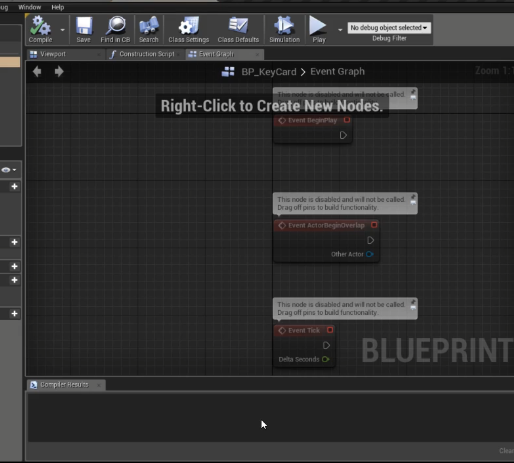Navigate back in graph history
The width and height of the screenshot is (514, 463).
[37, 71]
